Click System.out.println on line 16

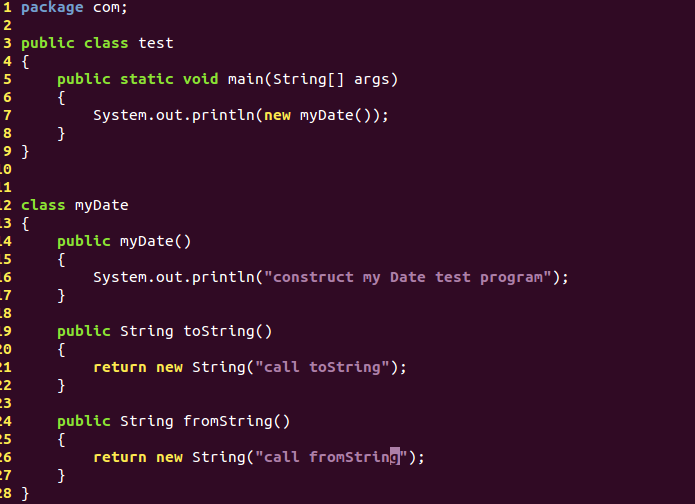tap(173, 277)
